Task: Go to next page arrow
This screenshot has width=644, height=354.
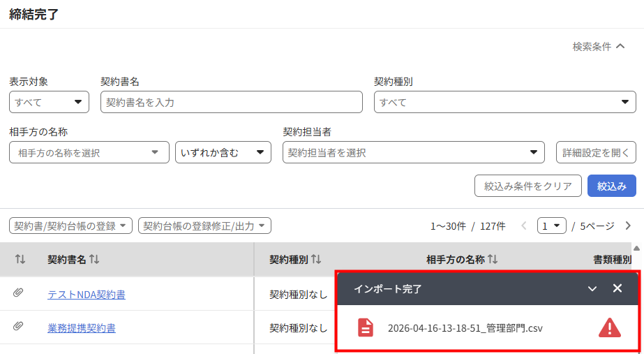Action: click(628, 226)
